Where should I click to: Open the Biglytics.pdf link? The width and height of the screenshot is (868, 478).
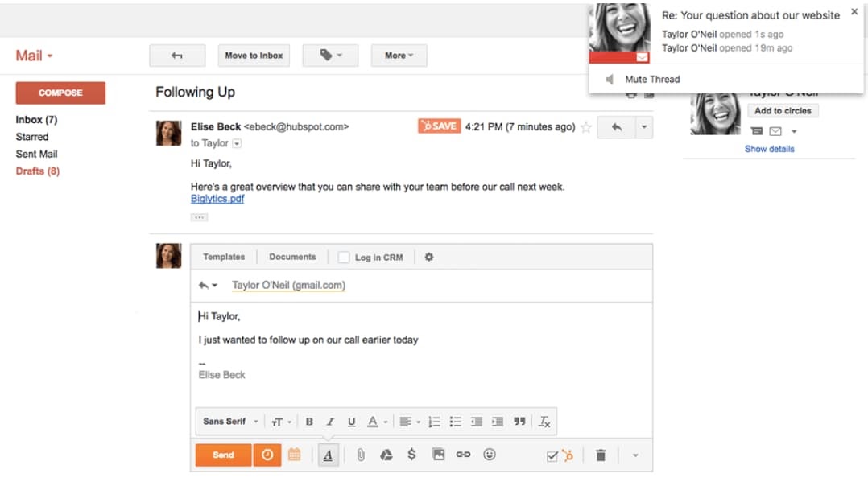tap(217, 199)
